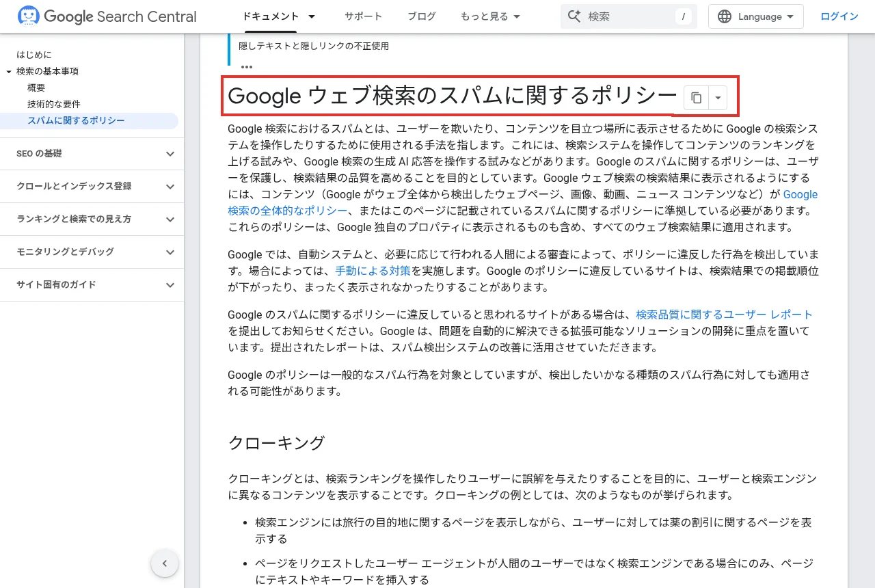
Task: Click the クローキング heading
Action: point(276,442)
